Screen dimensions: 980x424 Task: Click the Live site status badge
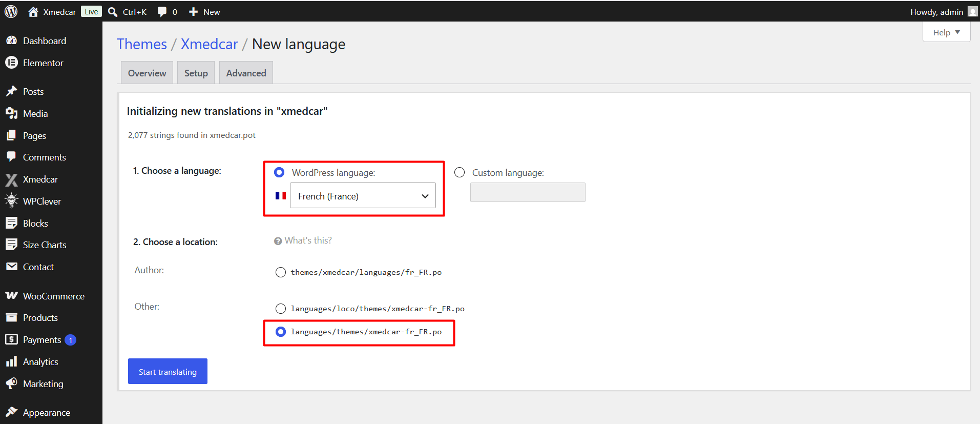(x=91, y=11)
